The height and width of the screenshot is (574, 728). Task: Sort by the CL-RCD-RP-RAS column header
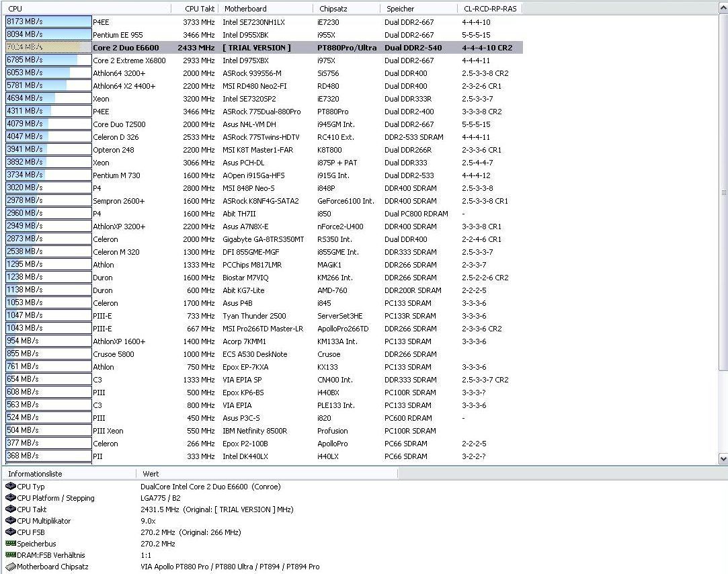tap(490, 8)
